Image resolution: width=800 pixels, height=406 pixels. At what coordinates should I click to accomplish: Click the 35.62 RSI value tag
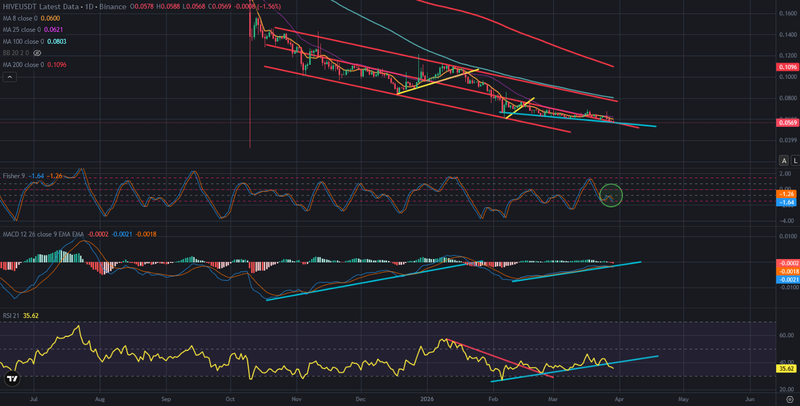click(x=786, y=368)
